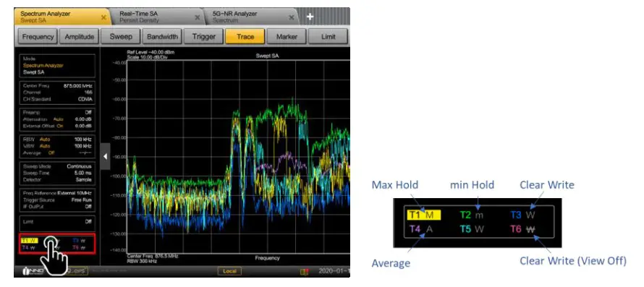Screen dimensions: 644x287
Task: Open the Bandwidth menu
Action: point(162,37)
